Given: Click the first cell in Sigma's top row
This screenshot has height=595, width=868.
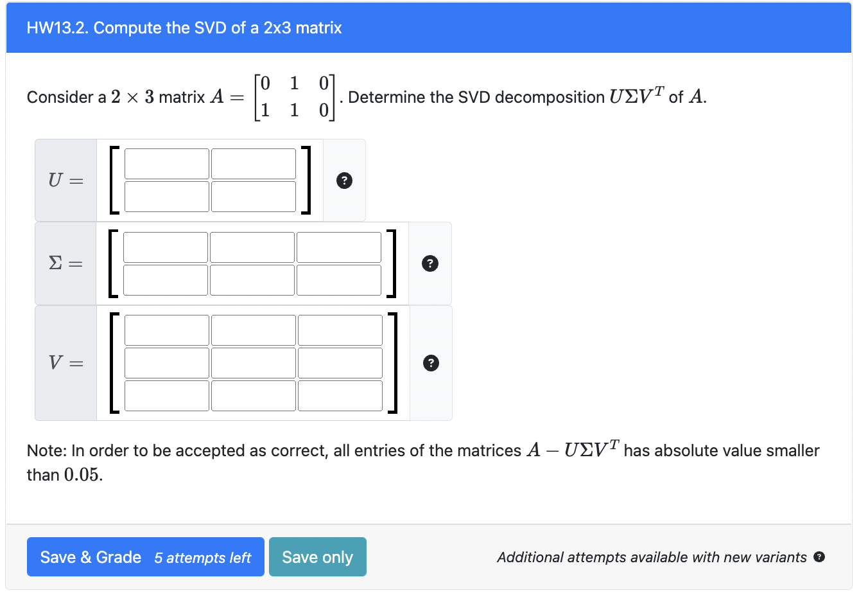Looking at the screenshot, I should pos(166,247).
